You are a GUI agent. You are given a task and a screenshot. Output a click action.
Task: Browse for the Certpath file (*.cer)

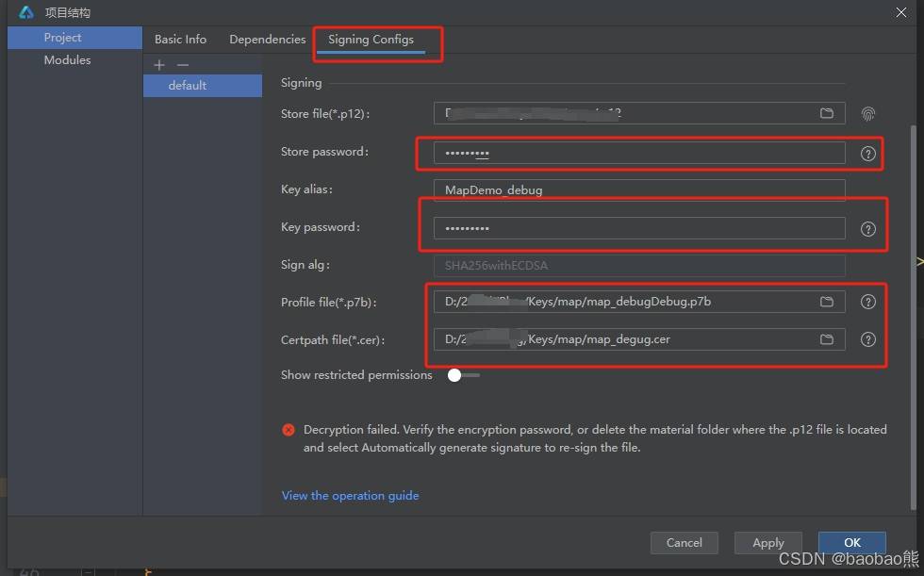[x=827, y=339]
